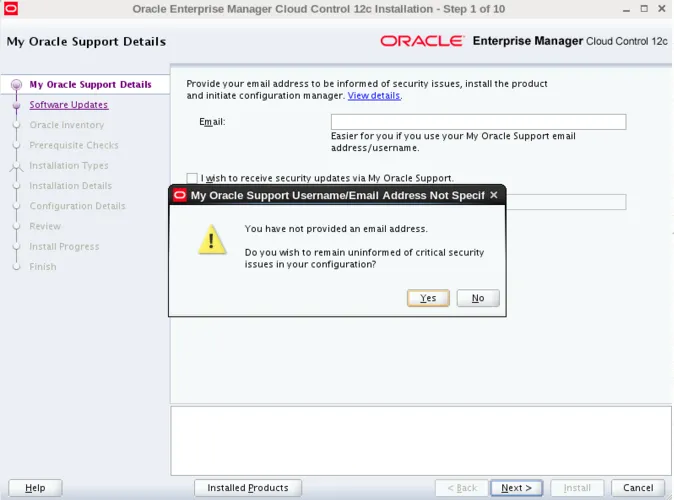This screenshot has height=500, width=674.
Task: Open Installed Products list
Action: coord(248,488)
